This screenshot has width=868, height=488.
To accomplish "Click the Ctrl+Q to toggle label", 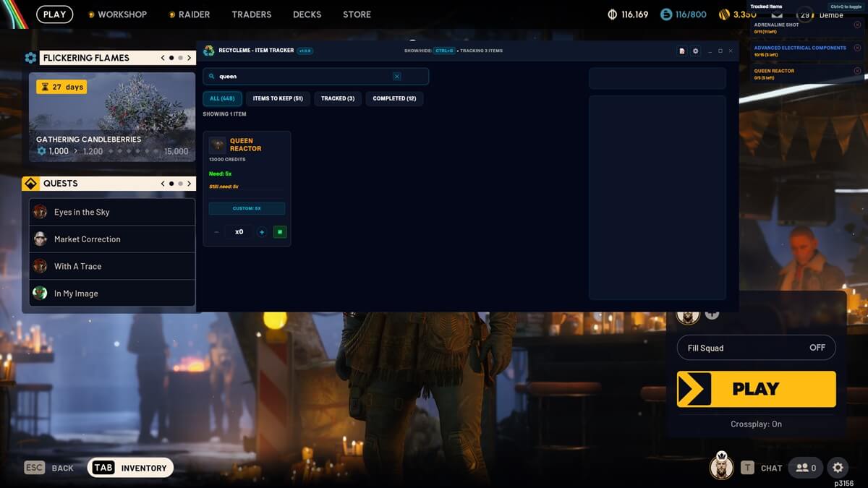I will tap(846, 7).
